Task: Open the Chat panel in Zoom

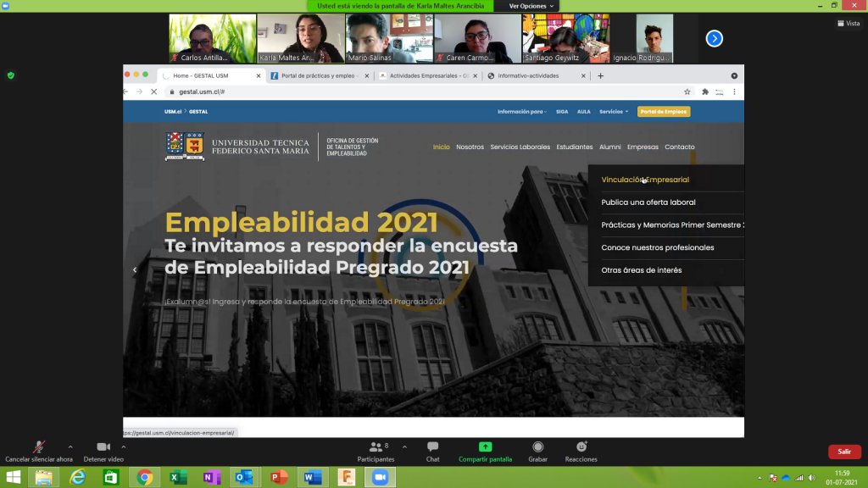Action: 432,451
